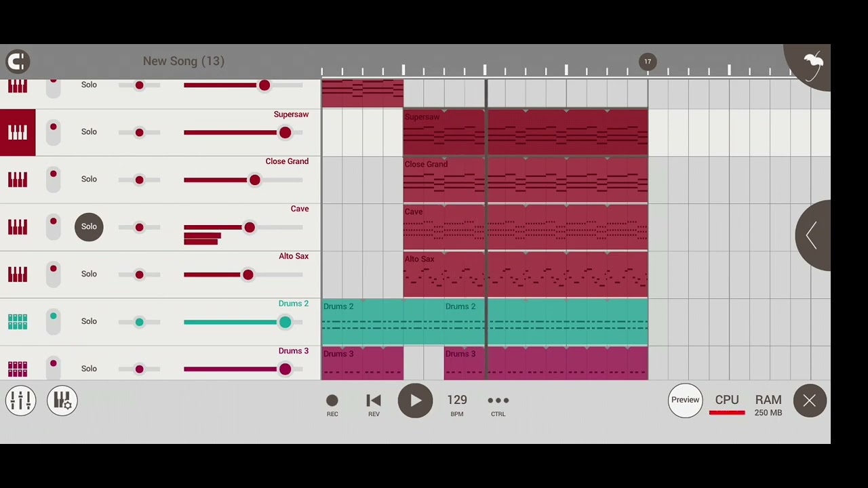Select the Drums 2 drum pad icon
The height and width of the screenshot is (488, 868).
(x=18, y=321)
